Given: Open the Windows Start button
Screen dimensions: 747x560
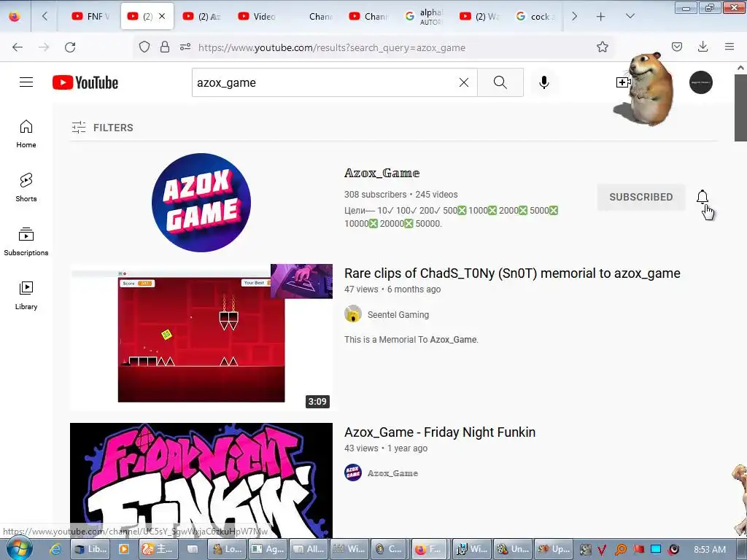Looking at the screenshot, I should 18,548.
